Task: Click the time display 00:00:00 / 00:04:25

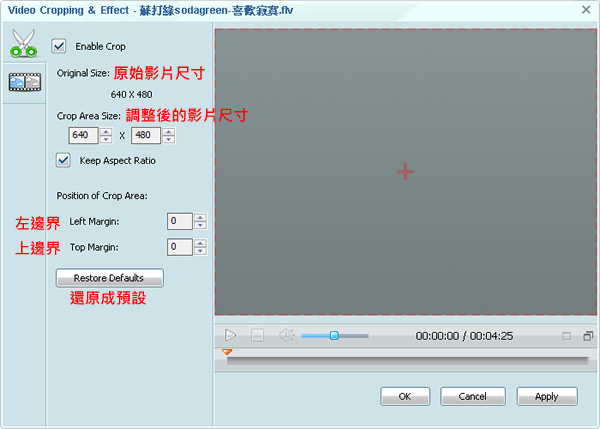Action: (464, 336)
